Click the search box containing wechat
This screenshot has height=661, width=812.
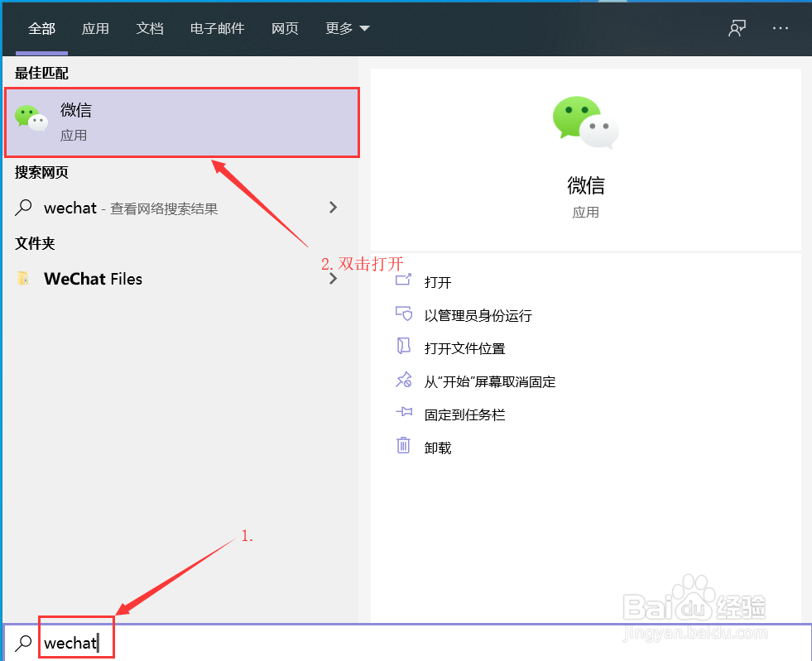[x=407, y=643]
